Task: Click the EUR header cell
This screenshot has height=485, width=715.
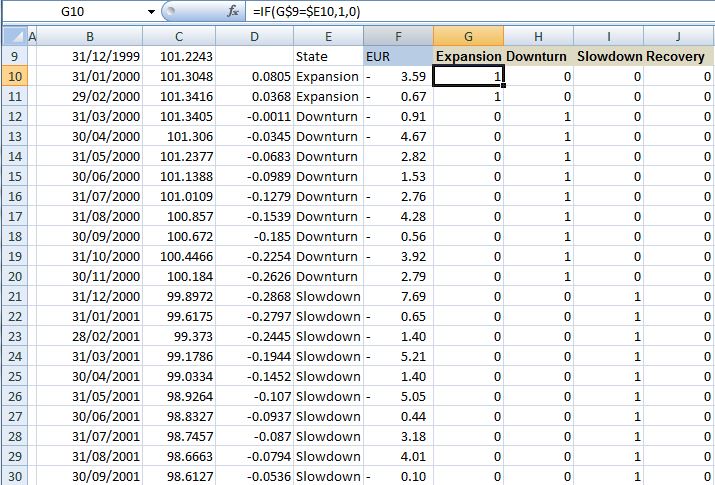Action: tap(397, 56)
